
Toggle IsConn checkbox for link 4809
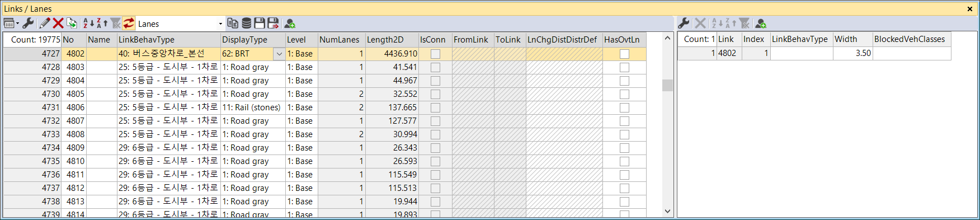435,148
